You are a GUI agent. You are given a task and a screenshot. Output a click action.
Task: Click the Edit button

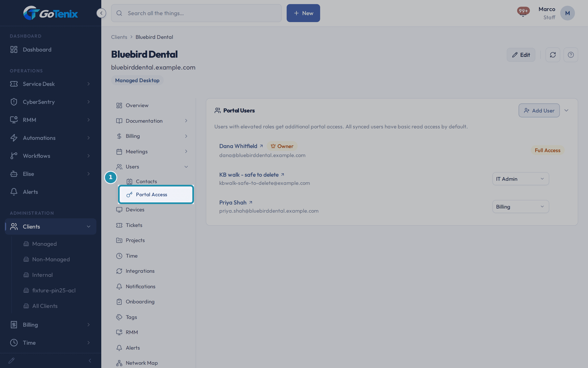(521, 55)
